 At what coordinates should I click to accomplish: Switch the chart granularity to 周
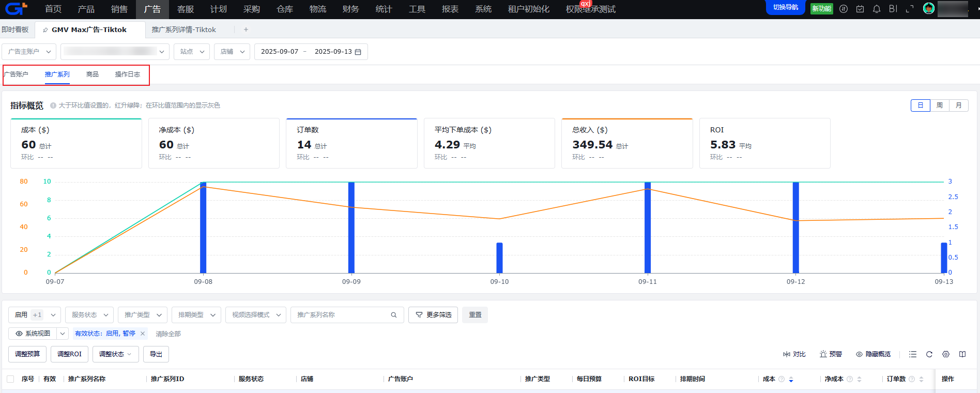coord(939,105)
